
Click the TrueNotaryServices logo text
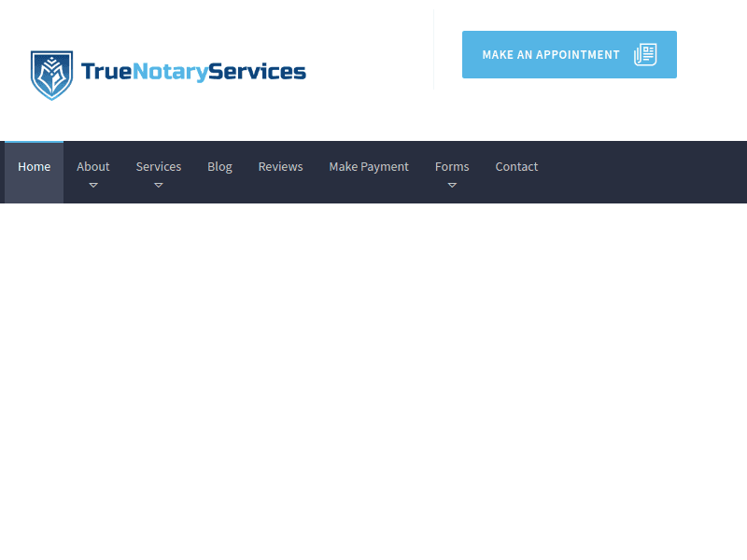tap(193, 72)
